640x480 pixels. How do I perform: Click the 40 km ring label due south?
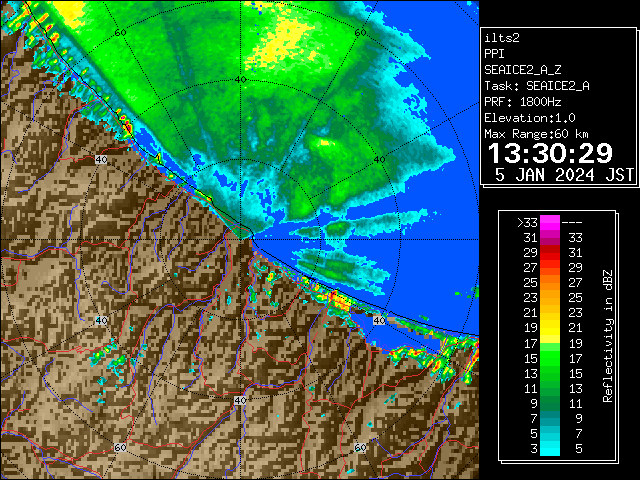click(240, 400)
